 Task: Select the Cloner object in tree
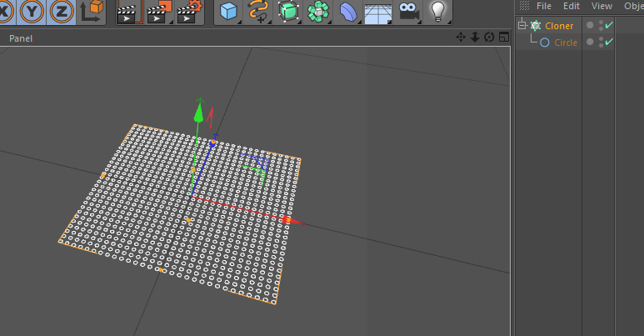click(x=559, y=26)
